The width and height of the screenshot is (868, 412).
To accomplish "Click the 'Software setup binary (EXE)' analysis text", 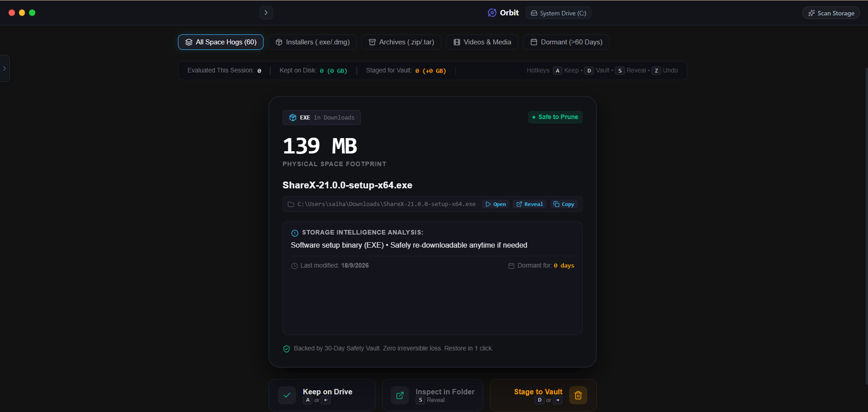I will pyautogui.click(x=409, y=245).
